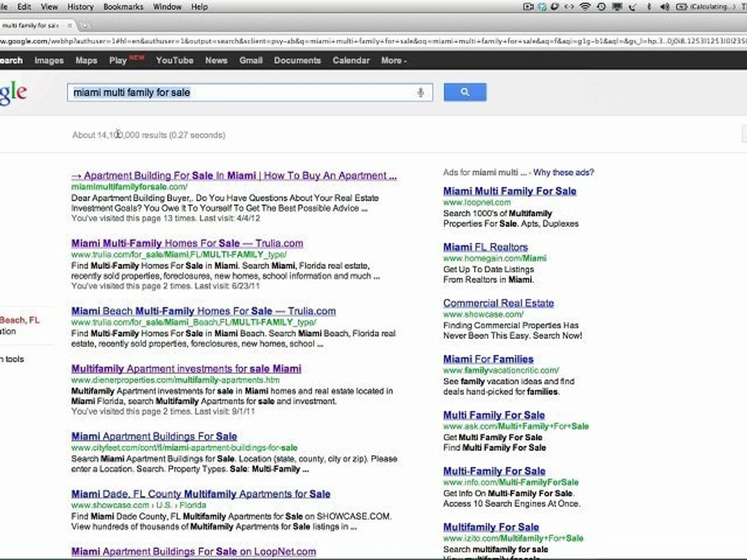
Task: Click the battery status icon
Action: coord(682,7)
